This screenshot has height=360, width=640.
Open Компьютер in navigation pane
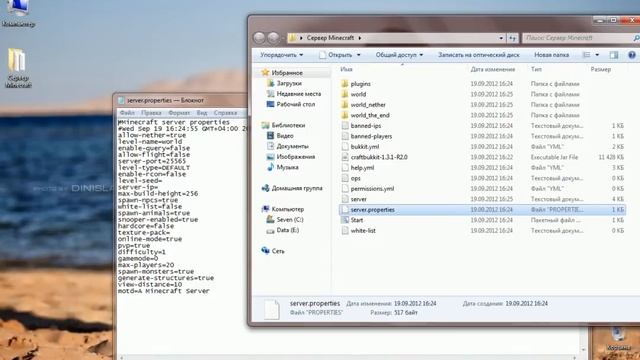[287, 209]
